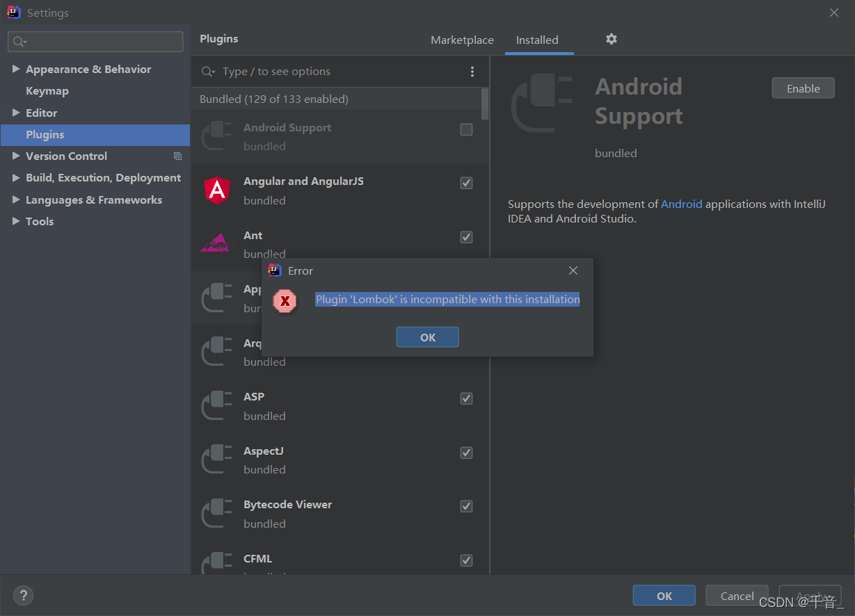
Task: Click OK in the Error dialog
Action: 427,337
